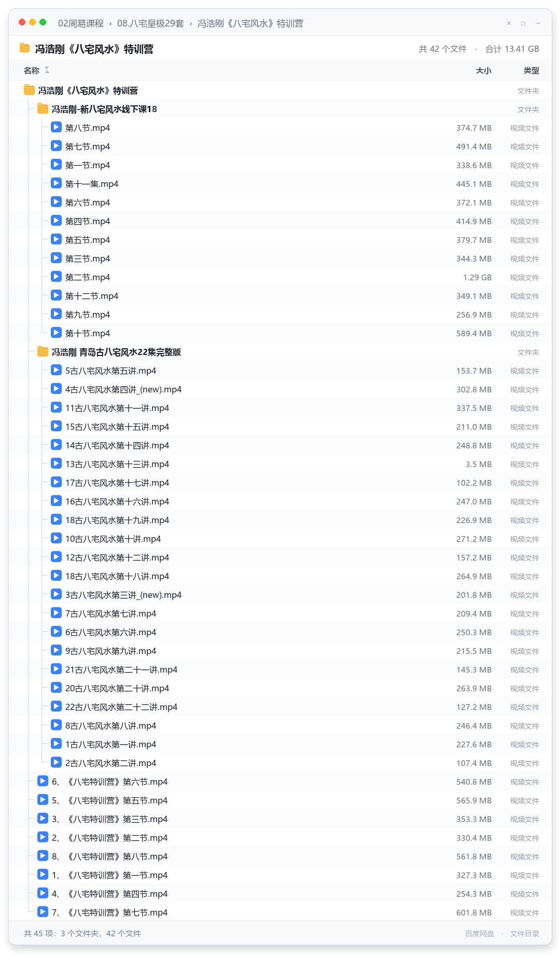Click the video icon beside 13古八宅风水第十三讲.mp4
The width and height of the screenshot is (560, 957).
pyautogui.click(x=57, y=463)
